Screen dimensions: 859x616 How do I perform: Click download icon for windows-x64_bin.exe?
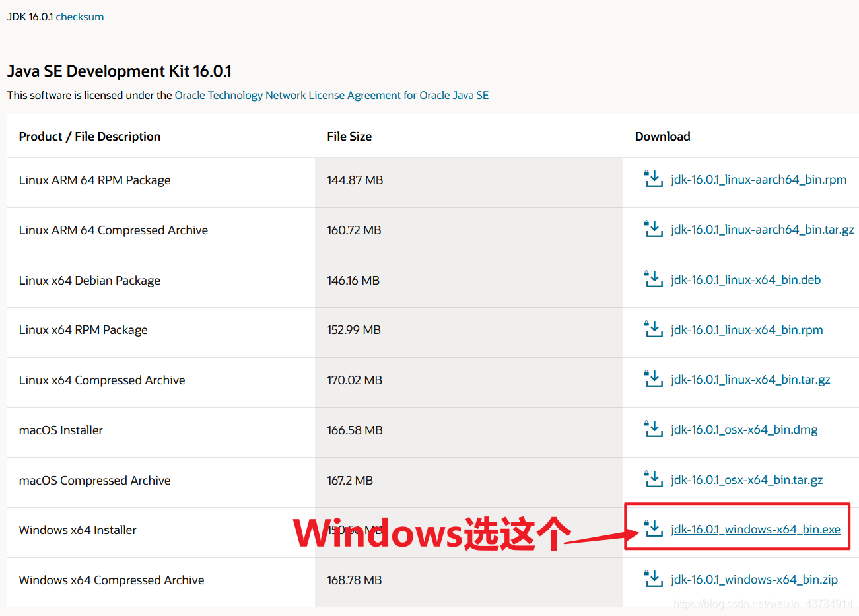(x=653, y=528)
